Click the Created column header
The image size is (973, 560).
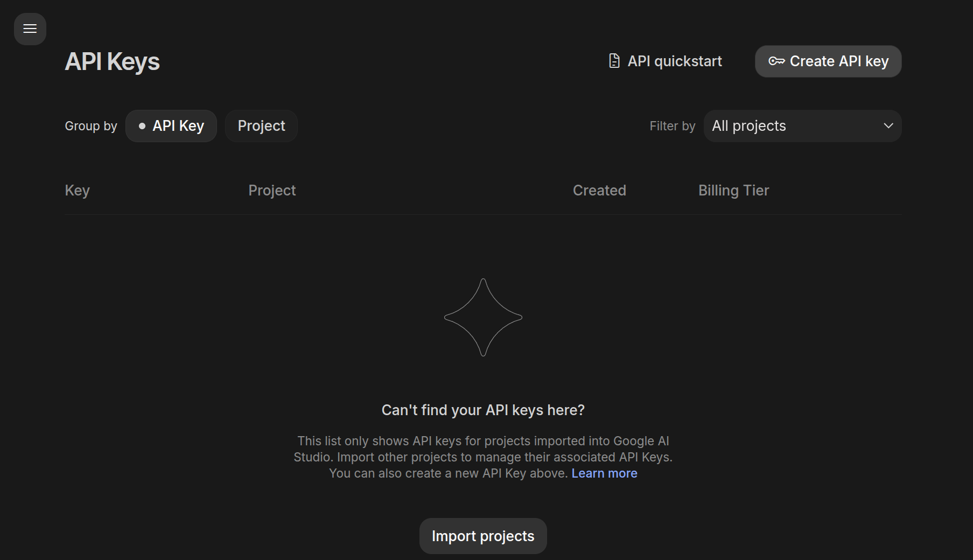point(599,191)
